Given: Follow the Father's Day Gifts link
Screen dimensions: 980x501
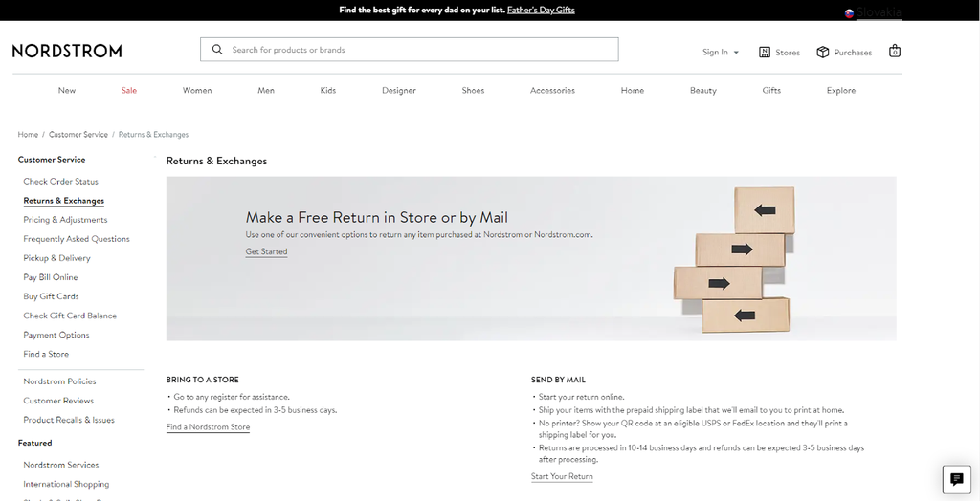Looking at the screenshot, I should click(x=542, y=10).
